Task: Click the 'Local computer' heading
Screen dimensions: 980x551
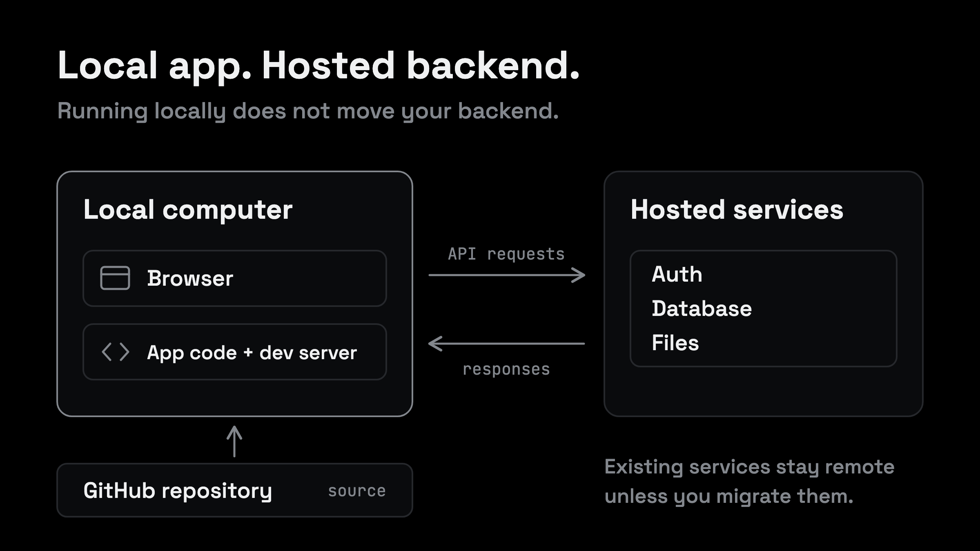Action: click(x=188, y=210)
